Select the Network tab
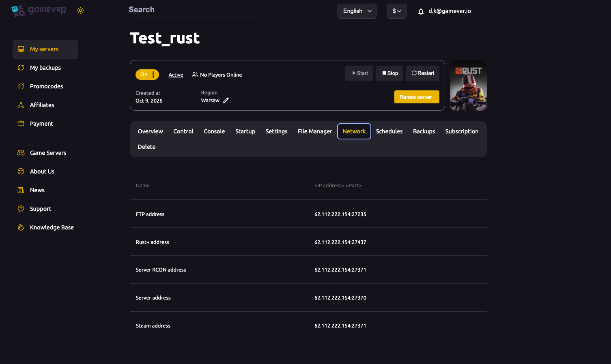The height and width of the screenshot is (364, 611). (x=354, y=131)
